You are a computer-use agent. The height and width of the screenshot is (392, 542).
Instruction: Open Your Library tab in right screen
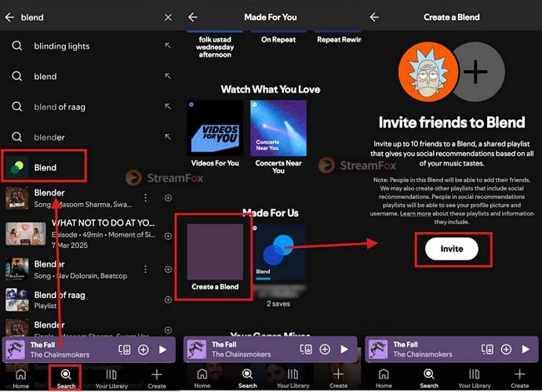pos(475,378)
